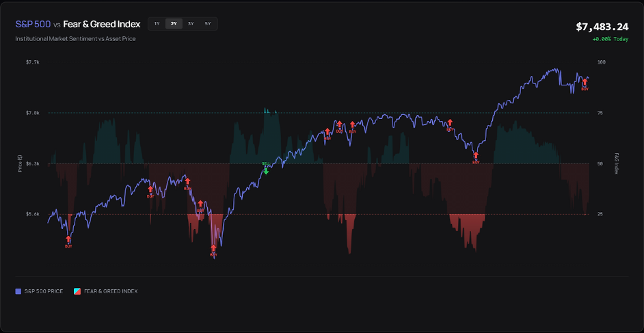Click the S&P 500 title text
Screen dimensions: 644x333
click(x=33, y=24)
